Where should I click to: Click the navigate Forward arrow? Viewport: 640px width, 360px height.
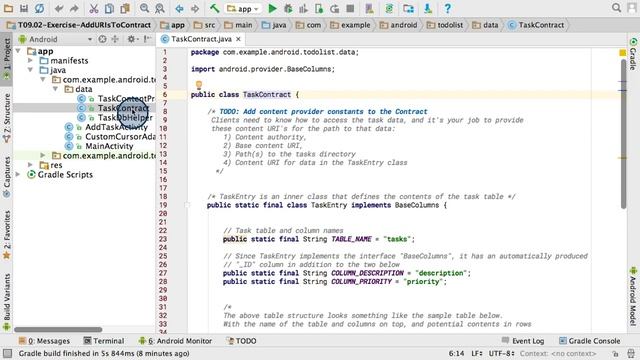tap(195, 9)
